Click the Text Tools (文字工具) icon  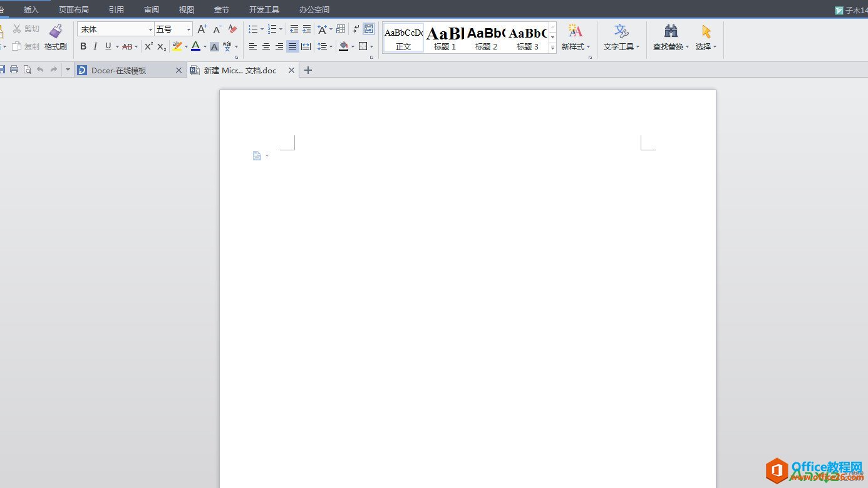pyautogui.click(x=621, y=31)
